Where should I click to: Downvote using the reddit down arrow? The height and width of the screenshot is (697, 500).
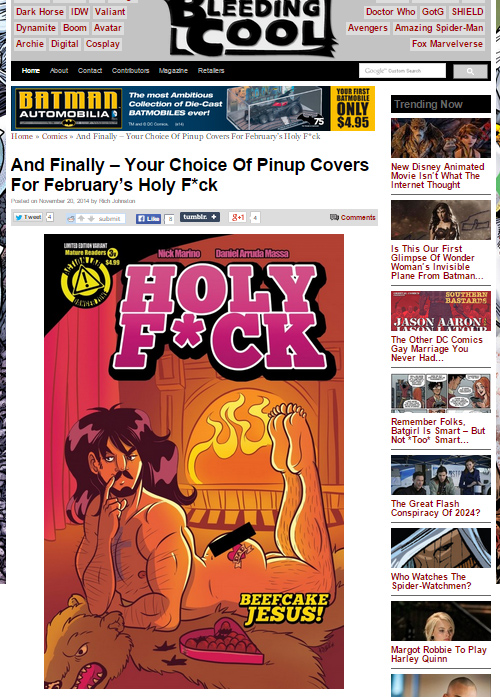coord(91,218)
